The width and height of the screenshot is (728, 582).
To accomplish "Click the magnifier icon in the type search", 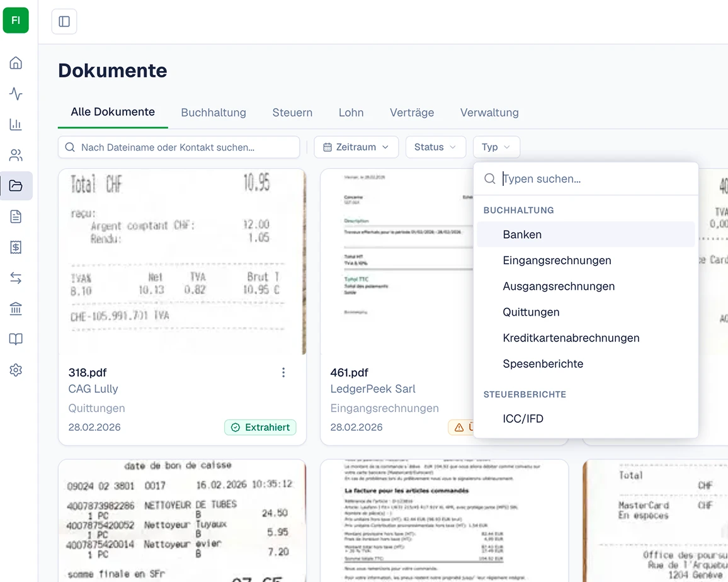I will 490,179.
